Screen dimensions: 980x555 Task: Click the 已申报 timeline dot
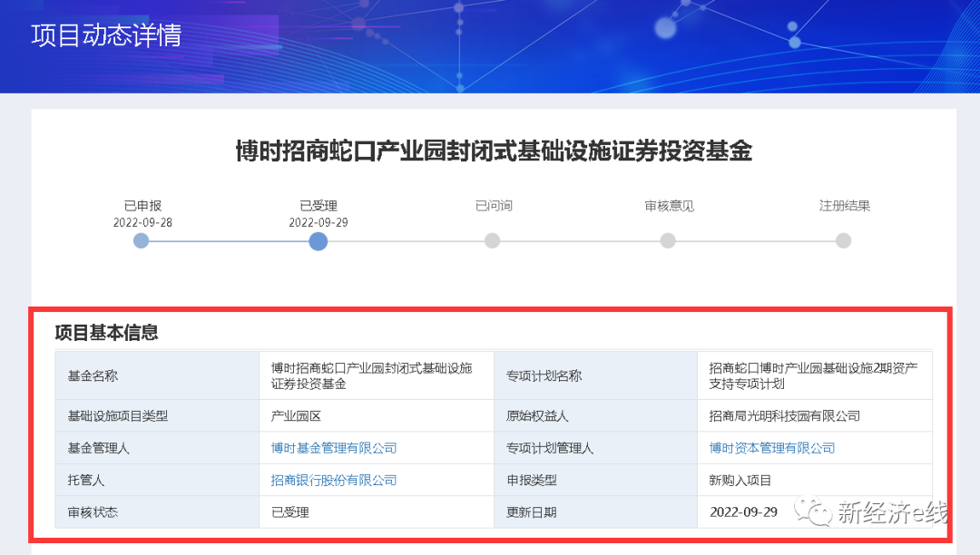(141, 241)
